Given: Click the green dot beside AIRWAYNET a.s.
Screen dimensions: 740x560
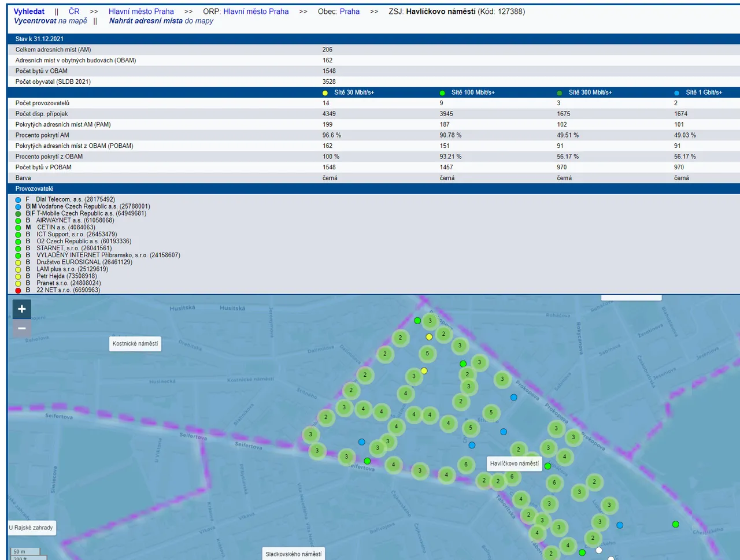Looking at the screenshot, I should tap(18, 221).
